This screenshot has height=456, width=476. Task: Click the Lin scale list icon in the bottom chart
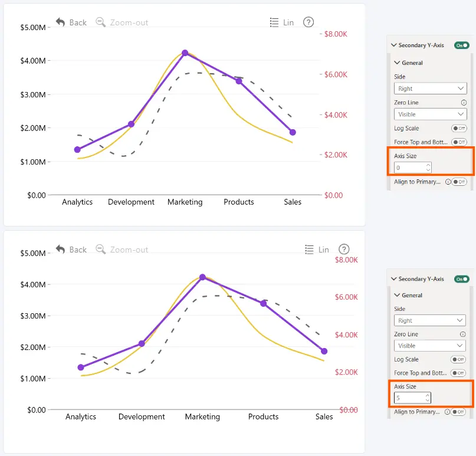click(x=309, y=250)
